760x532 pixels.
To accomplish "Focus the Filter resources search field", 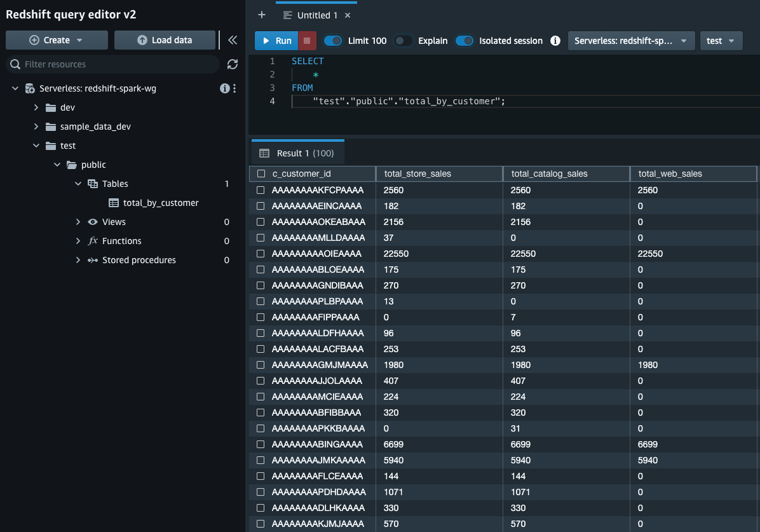I will (112, 64).
